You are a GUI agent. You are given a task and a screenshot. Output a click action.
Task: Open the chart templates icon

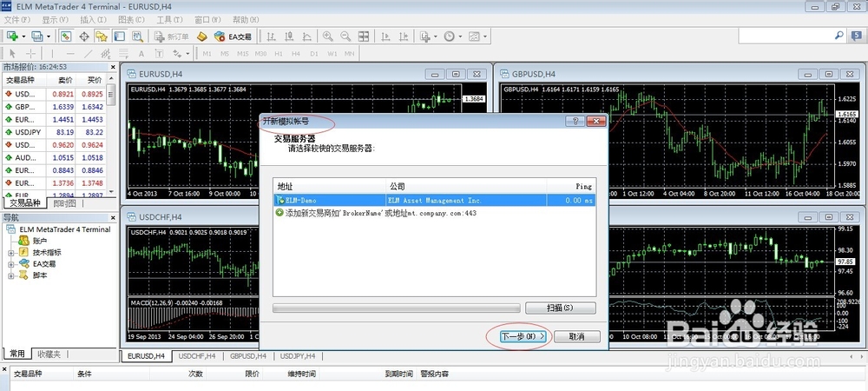(x=474, y=36)
